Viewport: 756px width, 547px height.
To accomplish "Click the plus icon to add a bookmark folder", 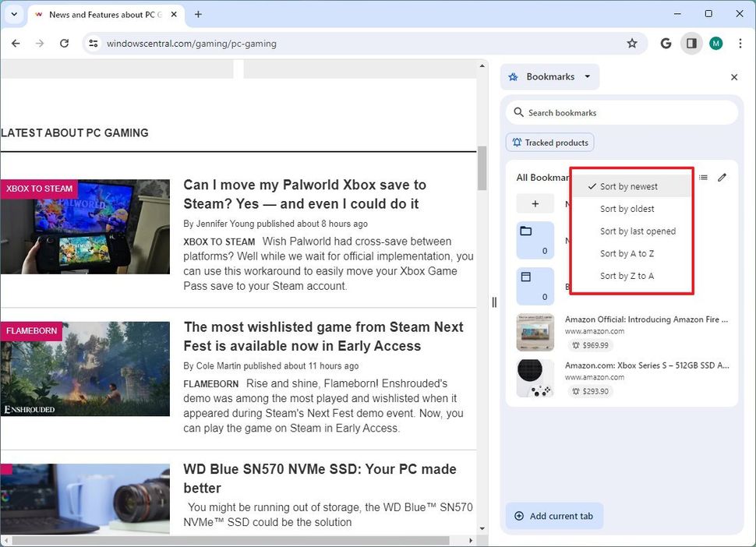I will (x=535, y=203).
